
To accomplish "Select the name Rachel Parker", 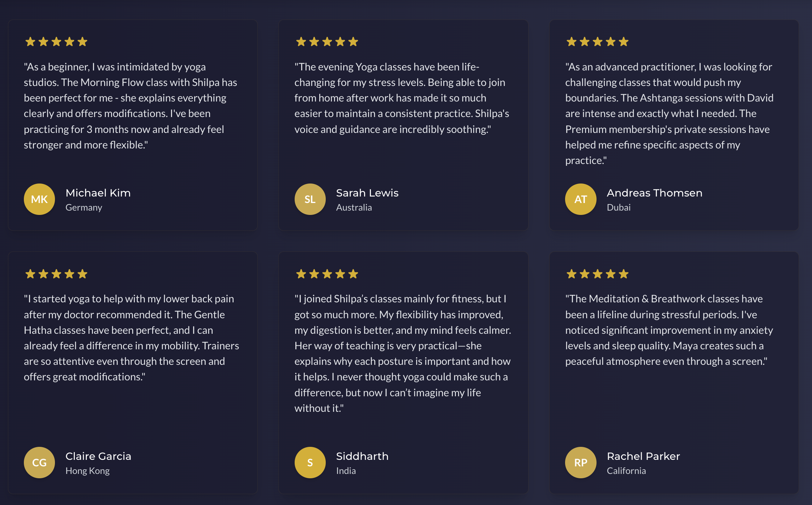I will click(x=643, y=456).
